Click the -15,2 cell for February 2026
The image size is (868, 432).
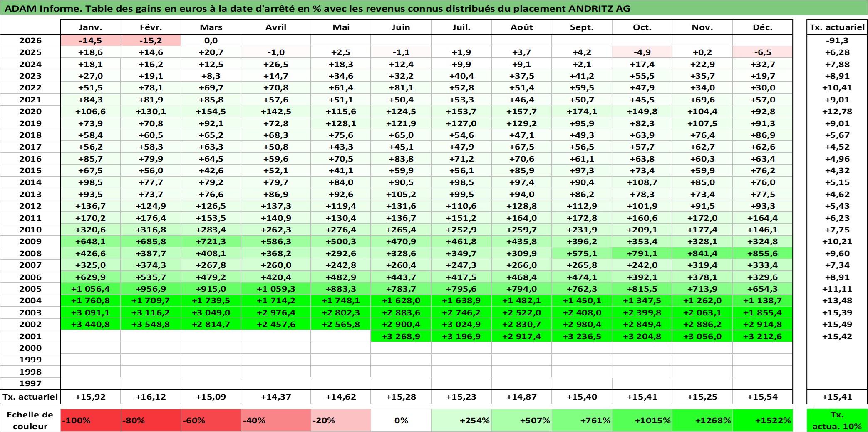point(151,40)
